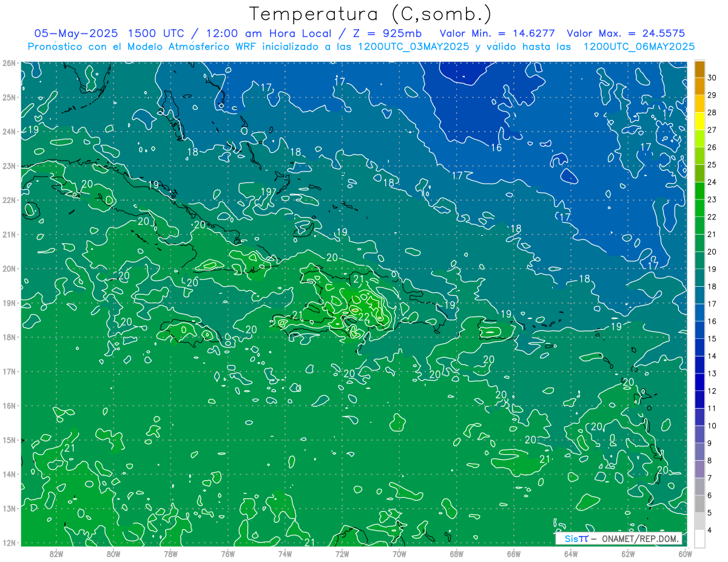This screenshot has width=728, height=562.
Task: Click the '1200UTC_03MAY2025' initialization time text
Action: pyautogui.click(x=413, y=46)
